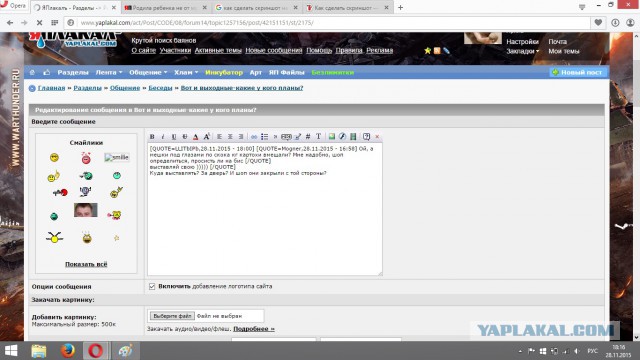
Task: Open Firefox from the taskbar
Action: coord(67,351)
